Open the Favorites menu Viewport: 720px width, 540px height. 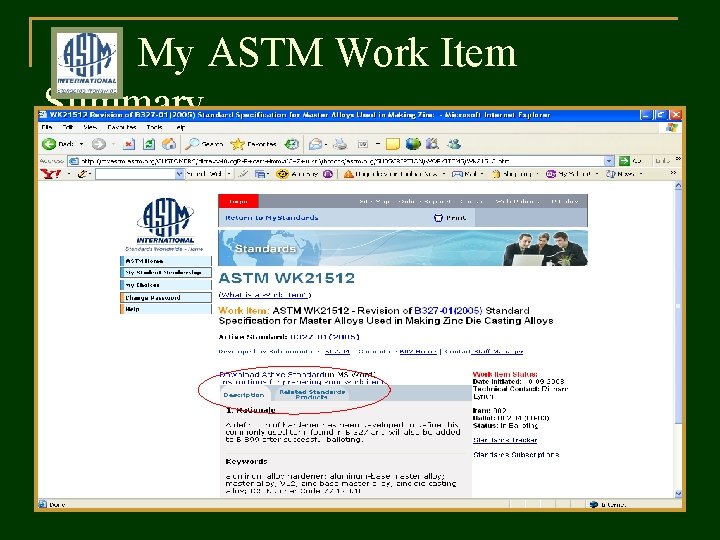pyautogui.click(x=122, y=127)
